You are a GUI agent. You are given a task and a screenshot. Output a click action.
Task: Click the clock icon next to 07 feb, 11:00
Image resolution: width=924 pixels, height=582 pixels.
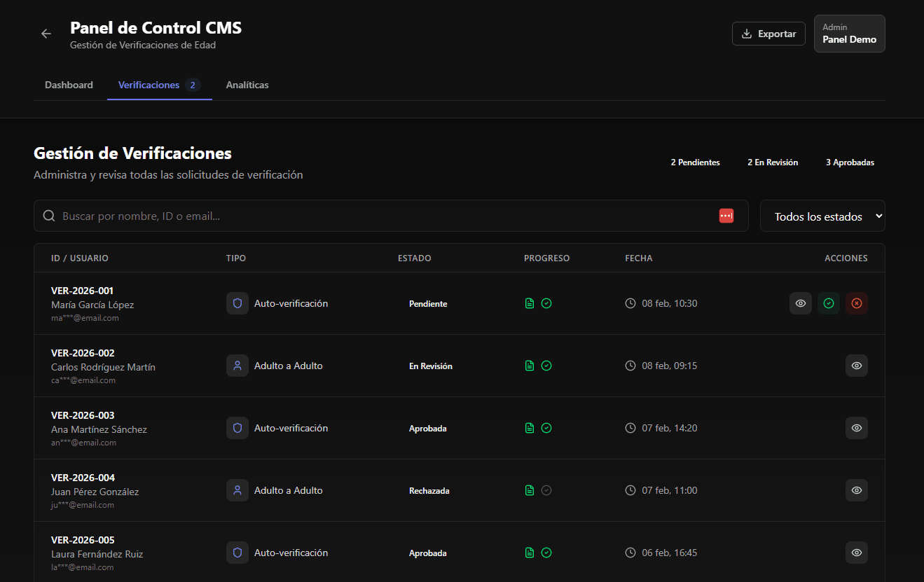630,490
